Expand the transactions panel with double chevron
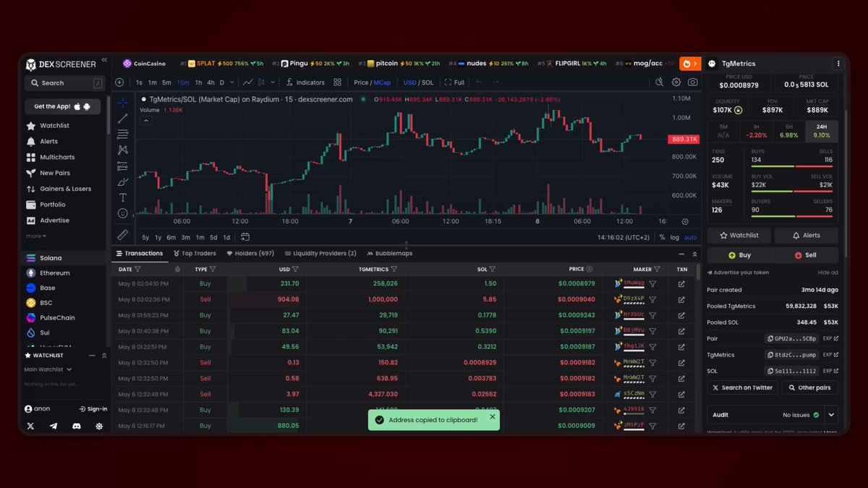Viewport: 868px width, 488px height. (x=695, y=254)
